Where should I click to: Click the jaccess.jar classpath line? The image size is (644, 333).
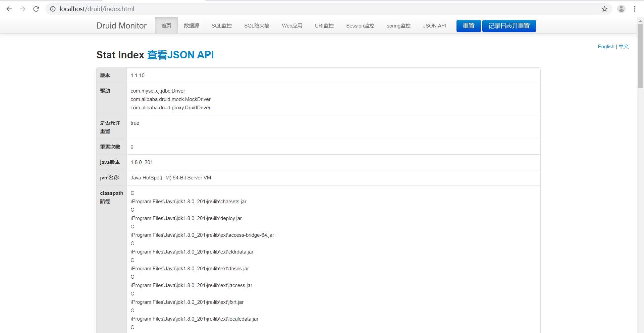coord(191,285)
